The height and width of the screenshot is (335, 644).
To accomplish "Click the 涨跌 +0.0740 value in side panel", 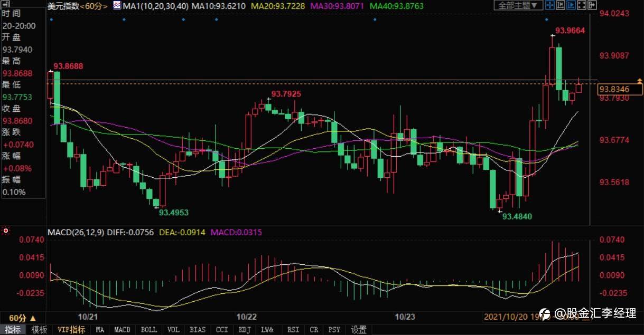I will (18, 145).
